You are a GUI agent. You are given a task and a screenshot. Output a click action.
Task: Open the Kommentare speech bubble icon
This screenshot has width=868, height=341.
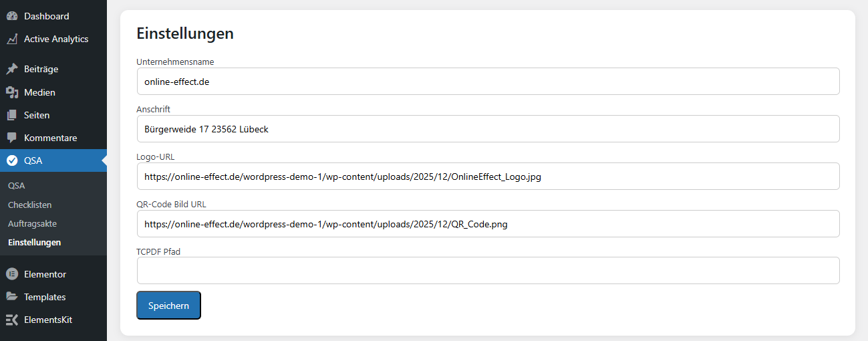(12, 138)
